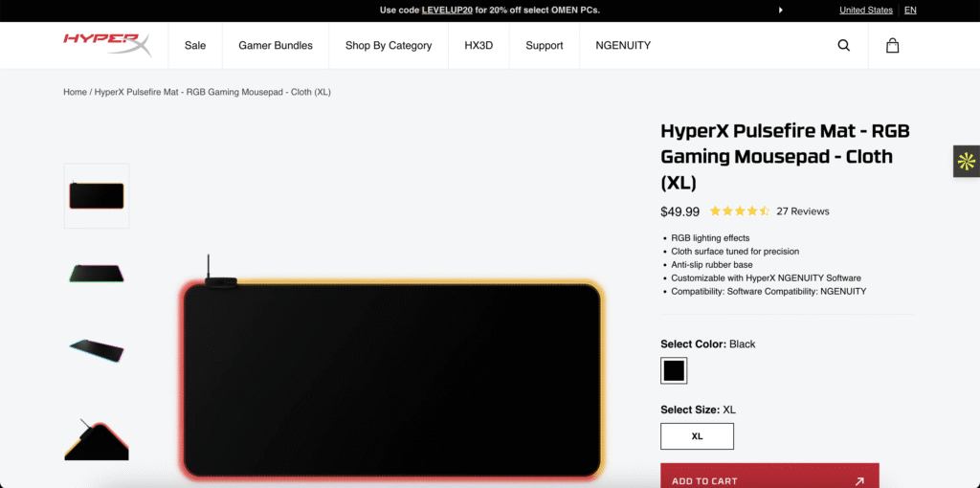
Task: Click 'Customizable with HyperX NGENUITY Software' text
Action: click(x=767, y=278)
